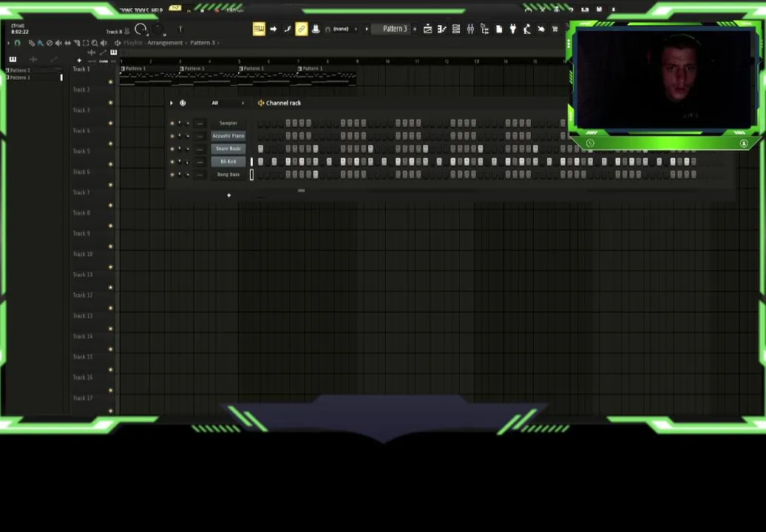Adjust the Bfi Kick channel volume knob
This screenshot has width=766, height=532.
tap(188, 162)
